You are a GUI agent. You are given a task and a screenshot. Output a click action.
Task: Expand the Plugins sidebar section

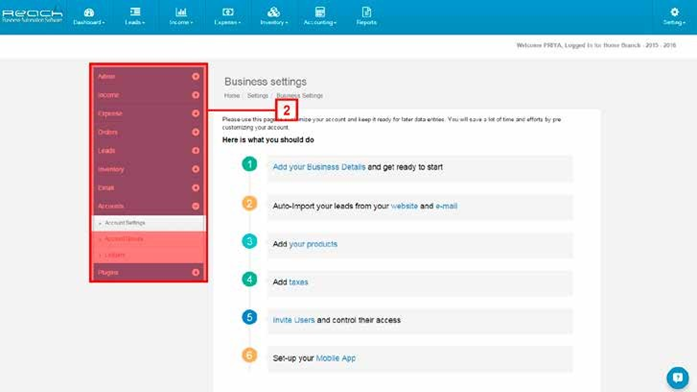196,272
